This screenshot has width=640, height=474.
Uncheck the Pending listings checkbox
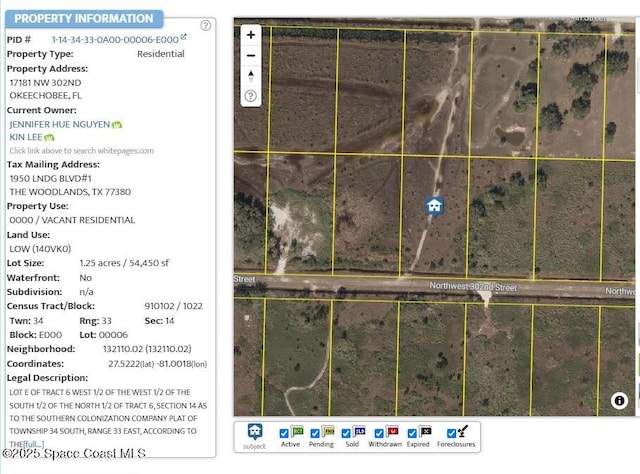pyautogui.click(x=315, y=433)
